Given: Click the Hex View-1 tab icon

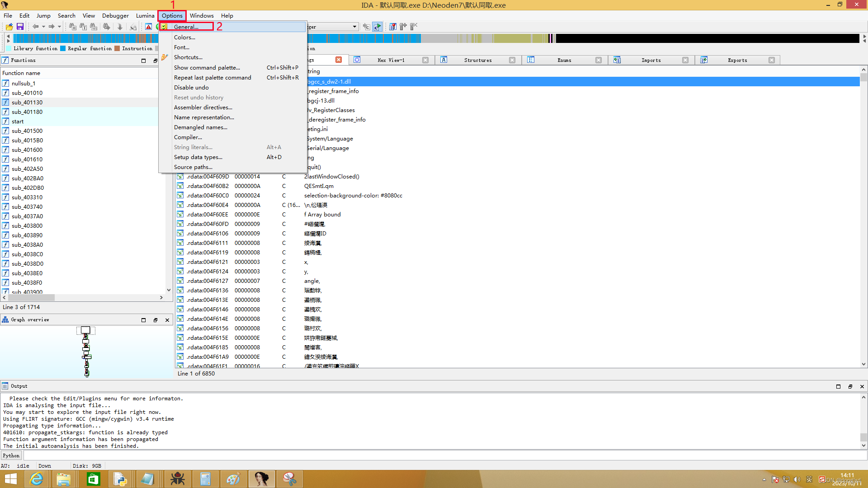Looking at the screenshot, I should coord(357,60).
